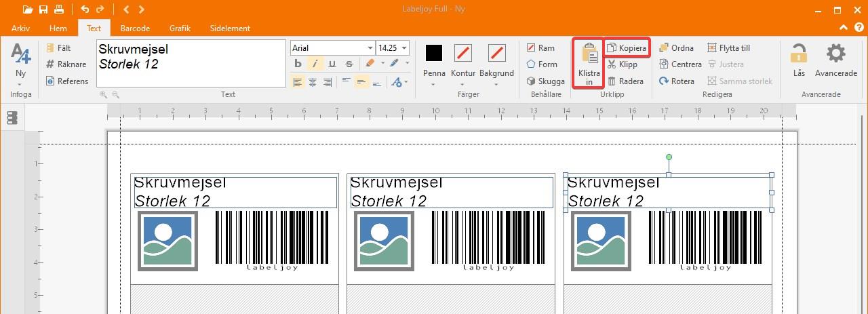Image resolution: width=868 pixels, height=314 pixels.
Task: Open Ordna arrange options
Action: pos(676,48)
